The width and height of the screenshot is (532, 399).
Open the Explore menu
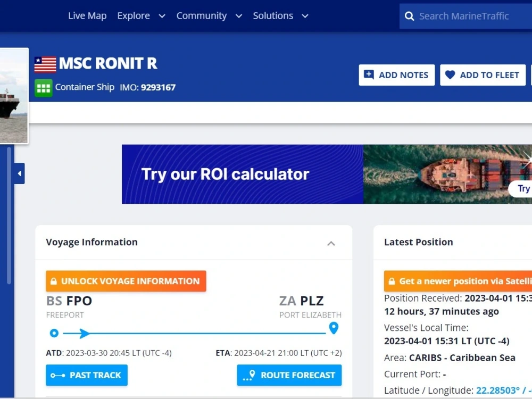pyautogui.click(x=134, y=15)
